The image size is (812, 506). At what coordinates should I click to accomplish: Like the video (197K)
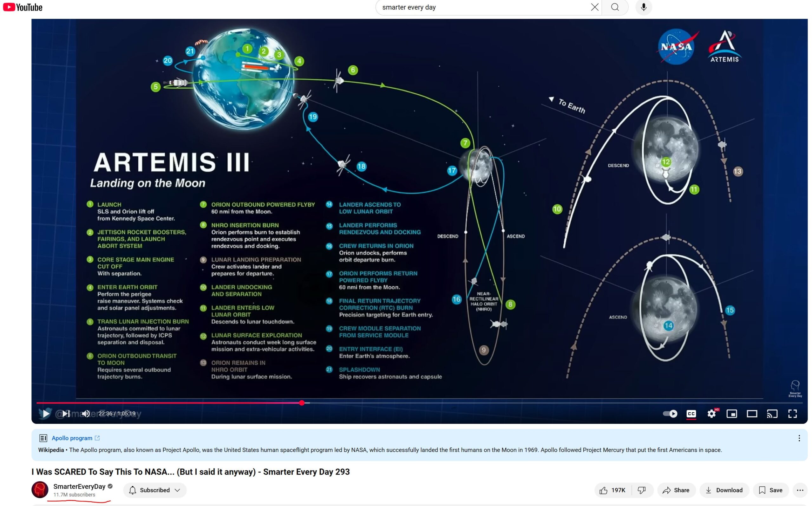click(x=613, y=490)
